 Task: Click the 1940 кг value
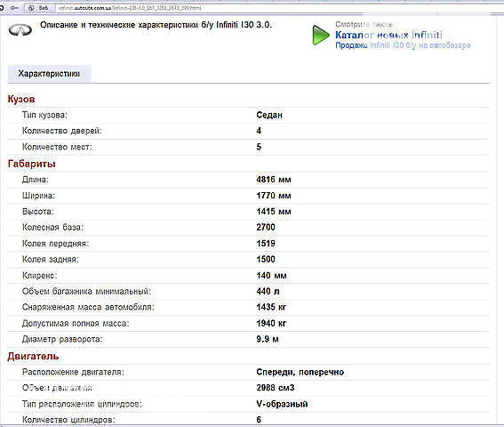coord(271,324)
